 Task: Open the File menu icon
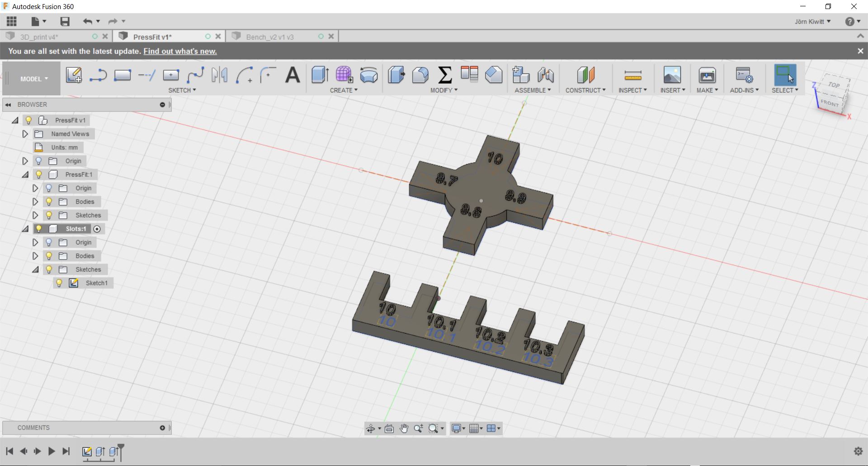[x=38, y=21]
